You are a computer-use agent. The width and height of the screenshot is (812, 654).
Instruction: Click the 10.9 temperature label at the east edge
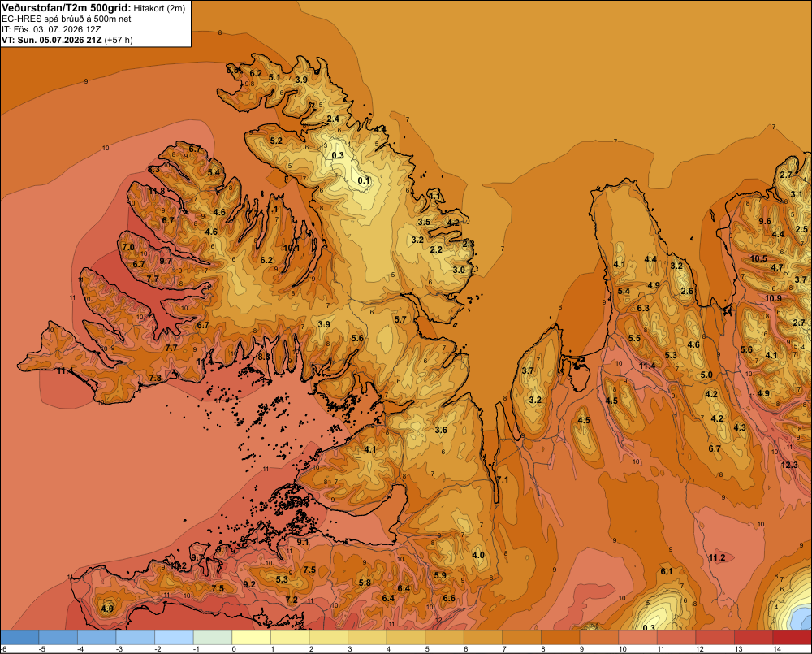tap(773, 298)
